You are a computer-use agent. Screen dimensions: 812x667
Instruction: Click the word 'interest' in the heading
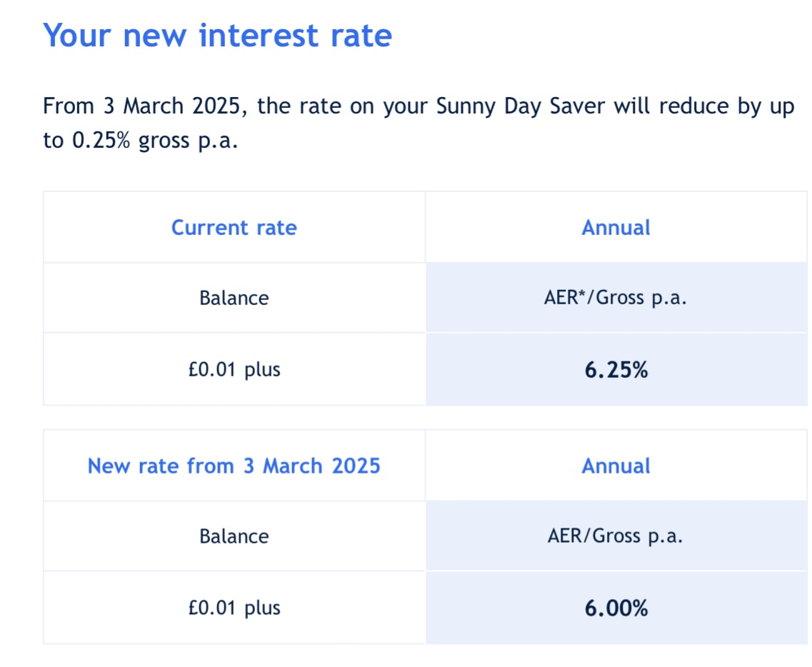point(259,36)
